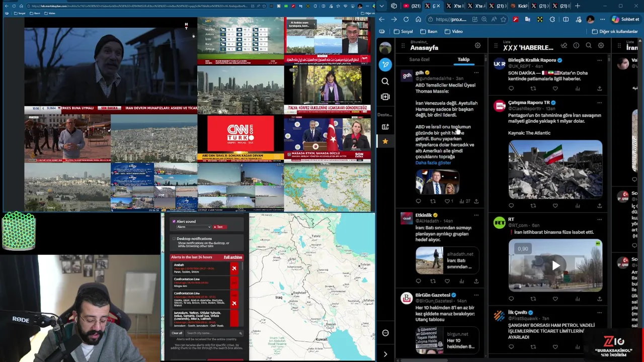Open Sosyal favorites folder in right browser
Viewport: 644px width, 362px height.
(x=404, y=31)
